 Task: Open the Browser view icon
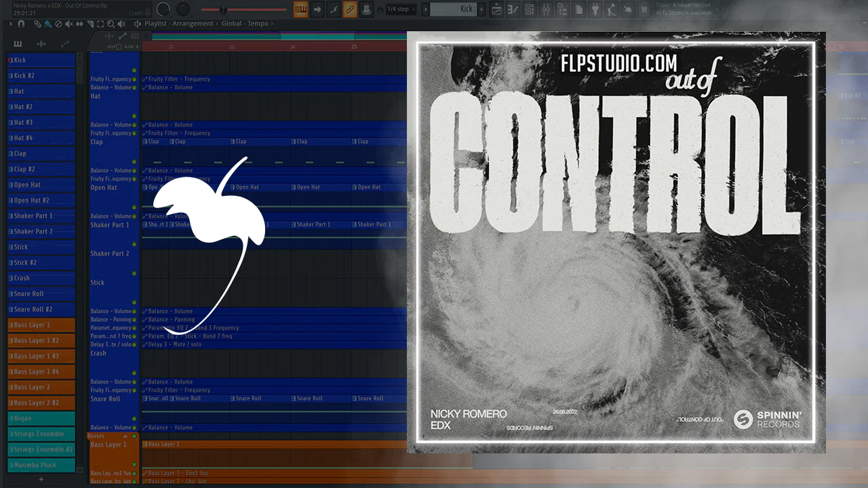click(562, 9)
